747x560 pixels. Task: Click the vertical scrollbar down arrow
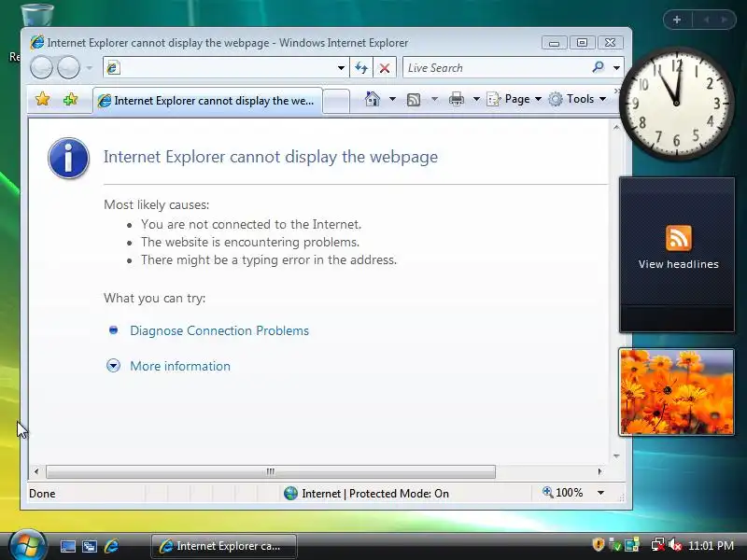(x=616, y=456)
